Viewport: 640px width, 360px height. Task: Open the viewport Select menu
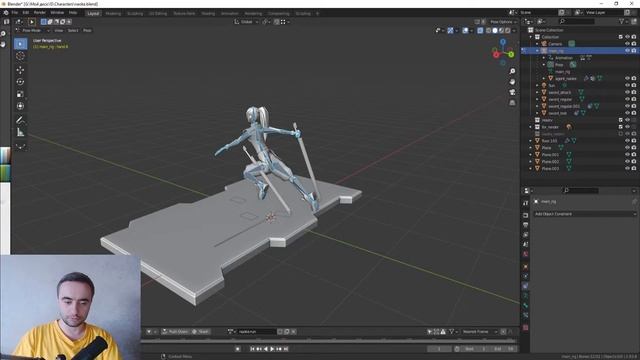pyautogui.click(x=73, y=30)
